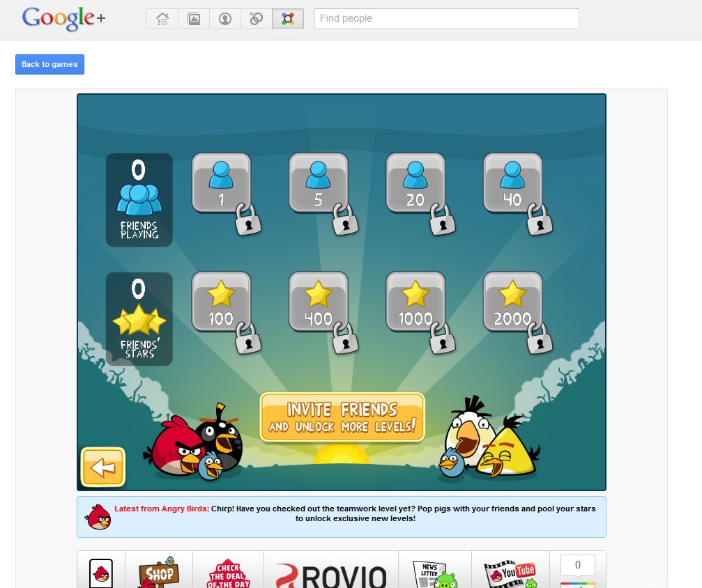Screen dimensions: 702x588
Task: Select the locked 1 friend level tile
Action: coord(221,183)
